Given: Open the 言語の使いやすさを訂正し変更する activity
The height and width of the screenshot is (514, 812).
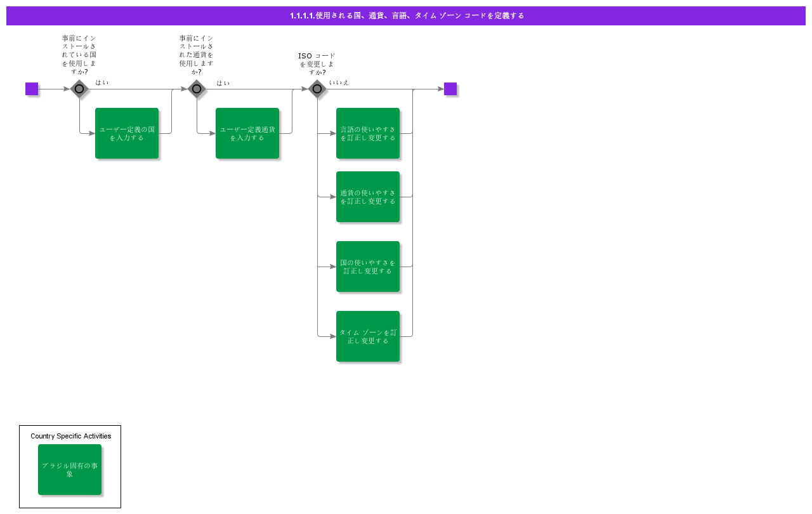Looking at the screenshot, I should click(x=368, y=133).
